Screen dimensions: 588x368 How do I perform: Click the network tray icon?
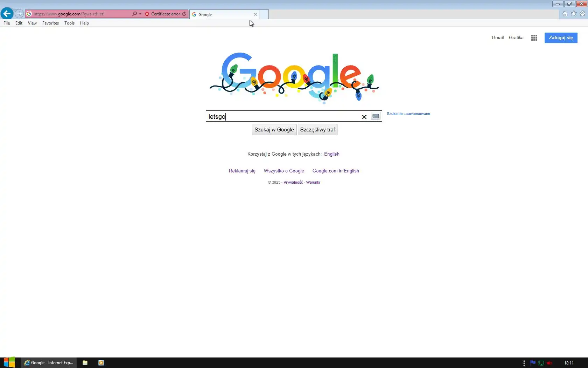point(541,363)
